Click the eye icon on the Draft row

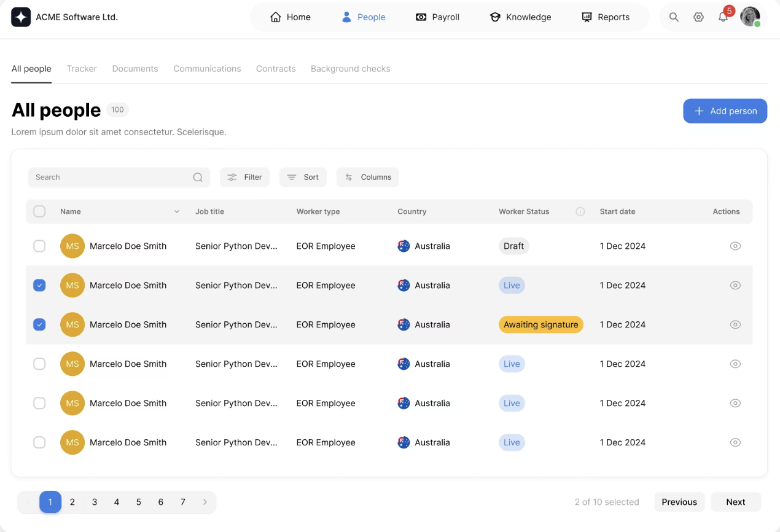tap(735, 246)
